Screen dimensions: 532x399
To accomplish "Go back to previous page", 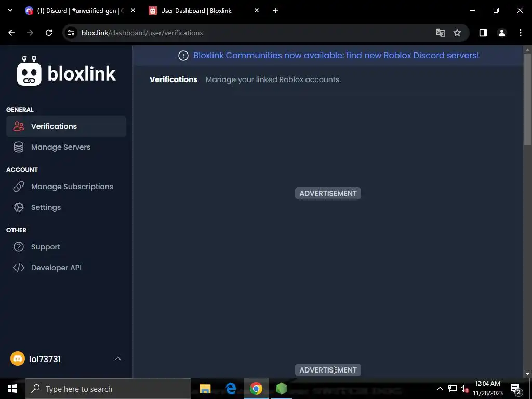I will click(x=11, y=33).
